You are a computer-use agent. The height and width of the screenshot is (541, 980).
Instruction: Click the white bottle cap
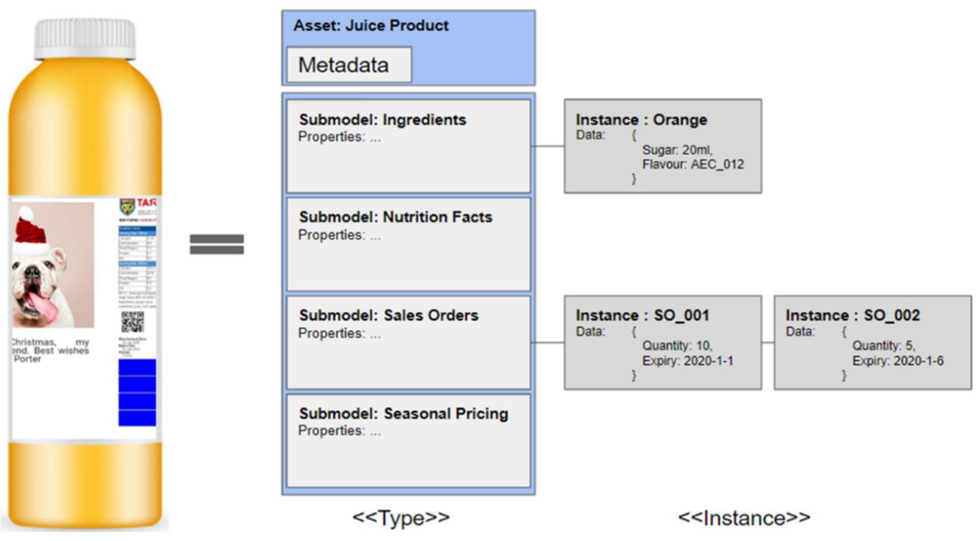pyautogui.click(x=85, y=39)
